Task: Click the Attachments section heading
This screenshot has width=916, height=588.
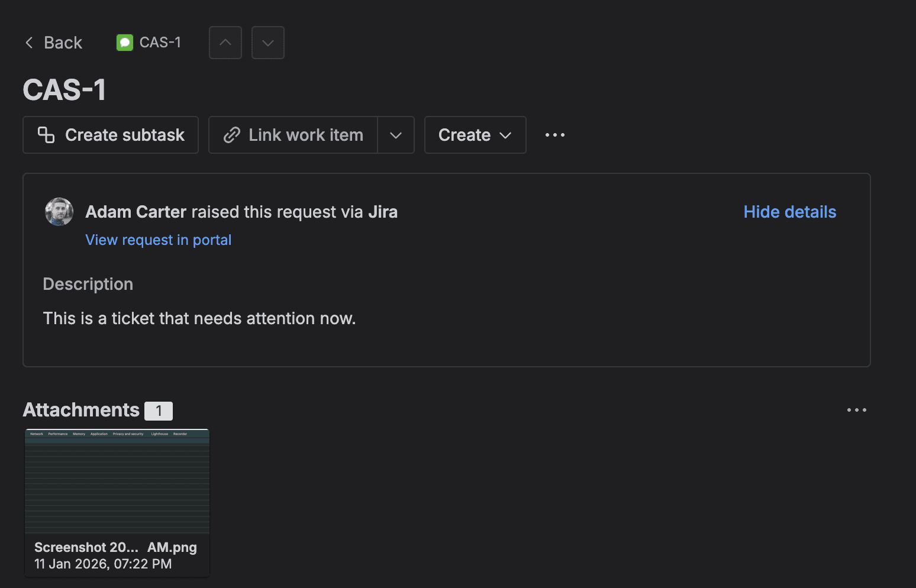Action: coord(80,409)
